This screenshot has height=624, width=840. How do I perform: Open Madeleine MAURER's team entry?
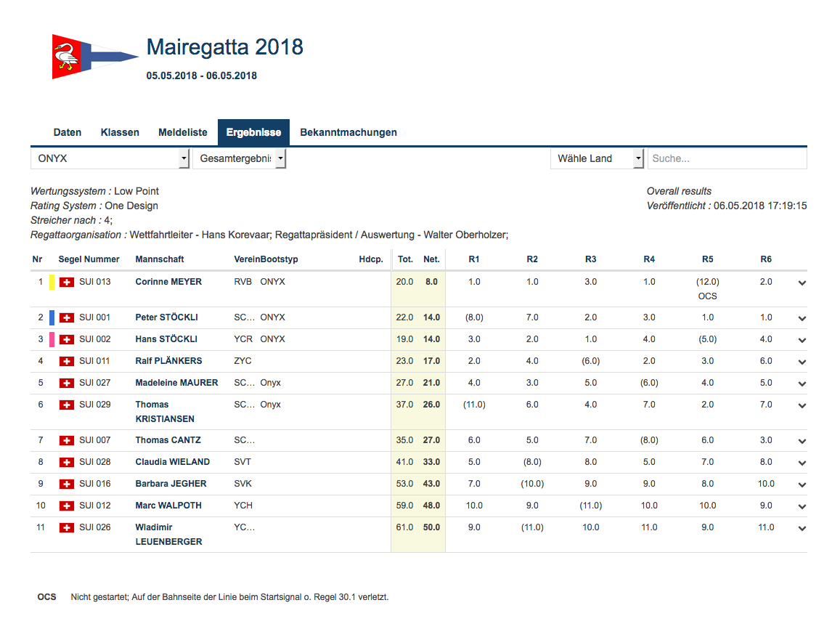177,383
